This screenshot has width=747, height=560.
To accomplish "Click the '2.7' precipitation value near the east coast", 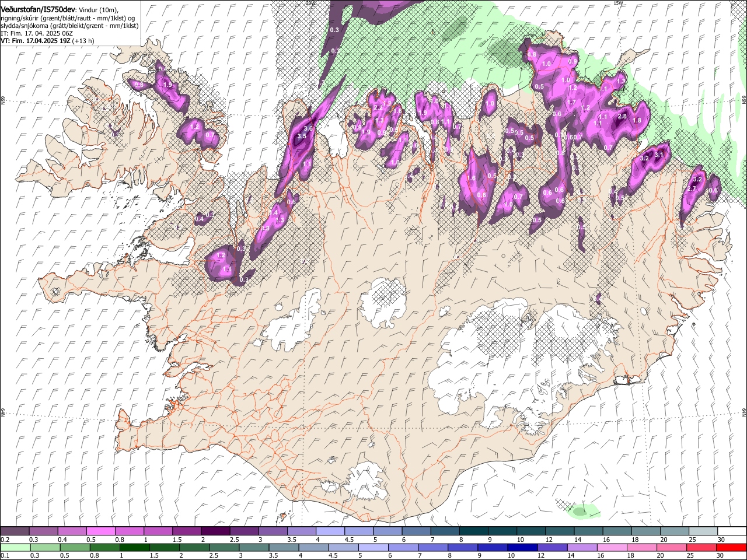I will (x=692, y=189).
